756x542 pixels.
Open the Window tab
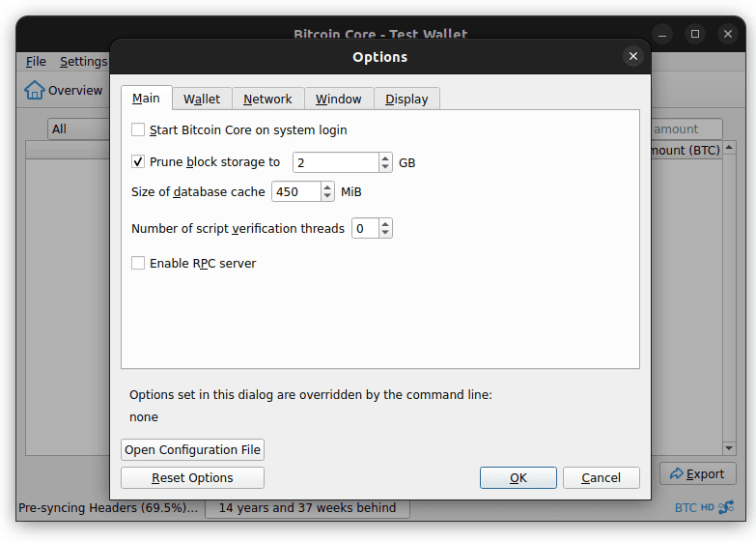pos(339,99)
